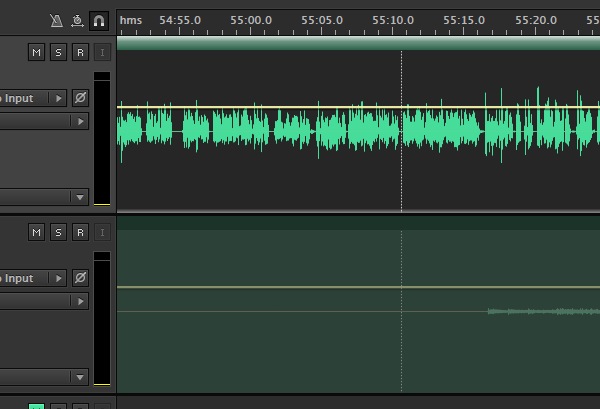Invert polarity on the second track
Image resolution: width=600 pixels, height=409 pixels.
[x=80, y=278]
